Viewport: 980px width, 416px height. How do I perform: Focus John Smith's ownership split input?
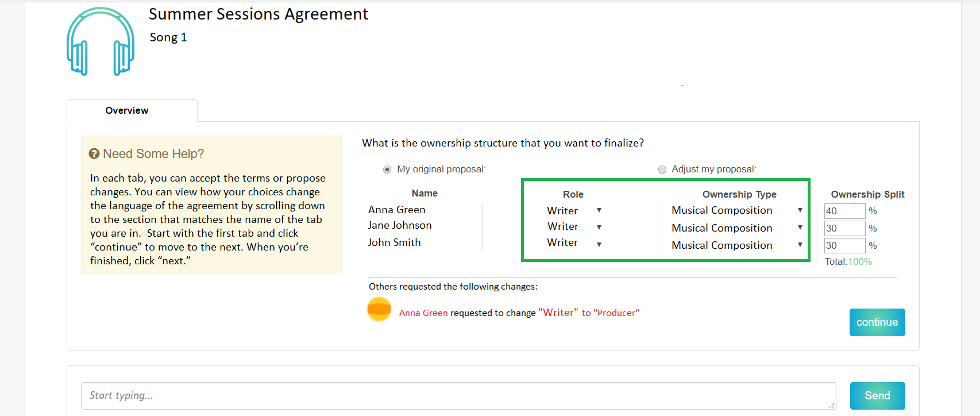(844, 245)
